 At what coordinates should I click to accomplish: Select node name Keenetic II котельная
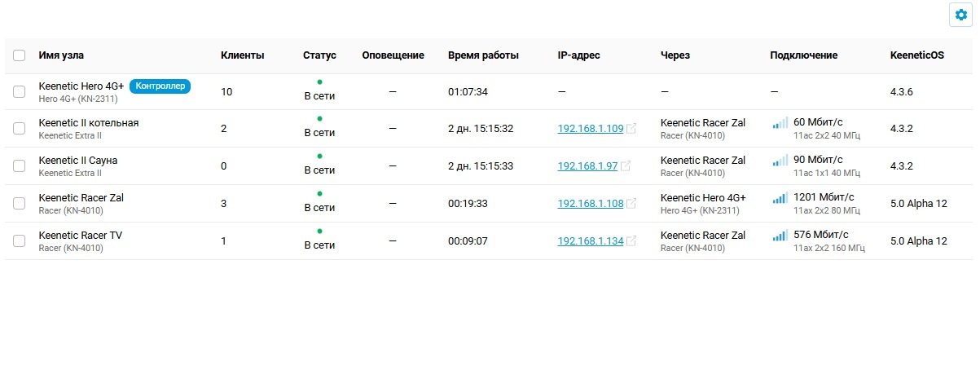(x=89, y=123)
